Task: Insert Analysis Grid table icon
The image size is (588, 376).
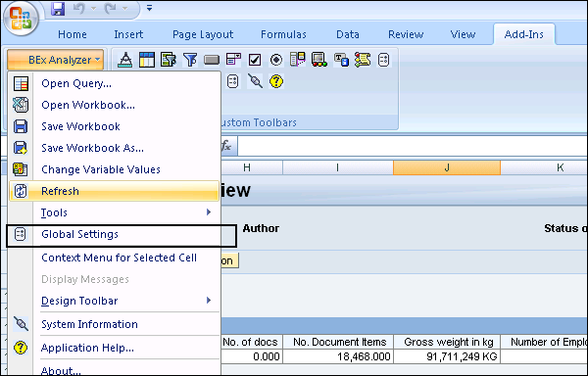Action: 147,60
